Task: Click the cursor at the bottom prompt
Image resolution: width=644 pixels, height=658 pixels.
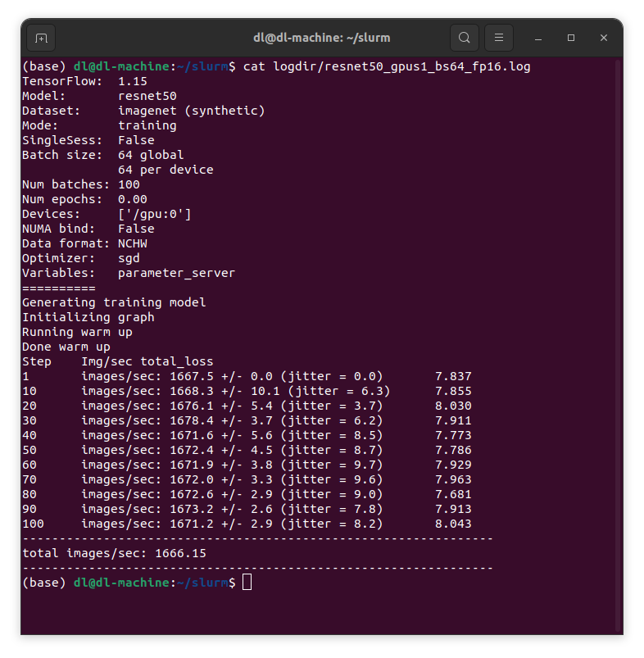Action: click(x=247, y=583)
